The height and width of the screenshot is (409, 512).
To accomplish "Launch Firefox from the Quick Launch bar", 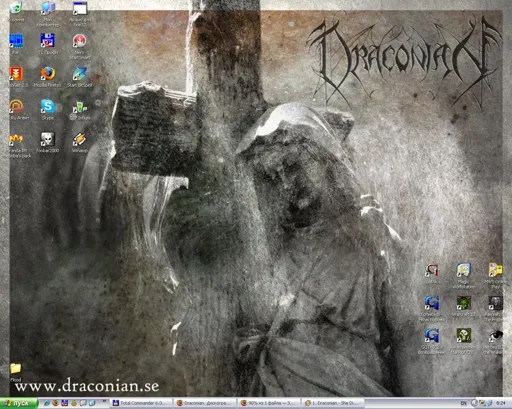I will pyautogui.click(x=56, y=403).
